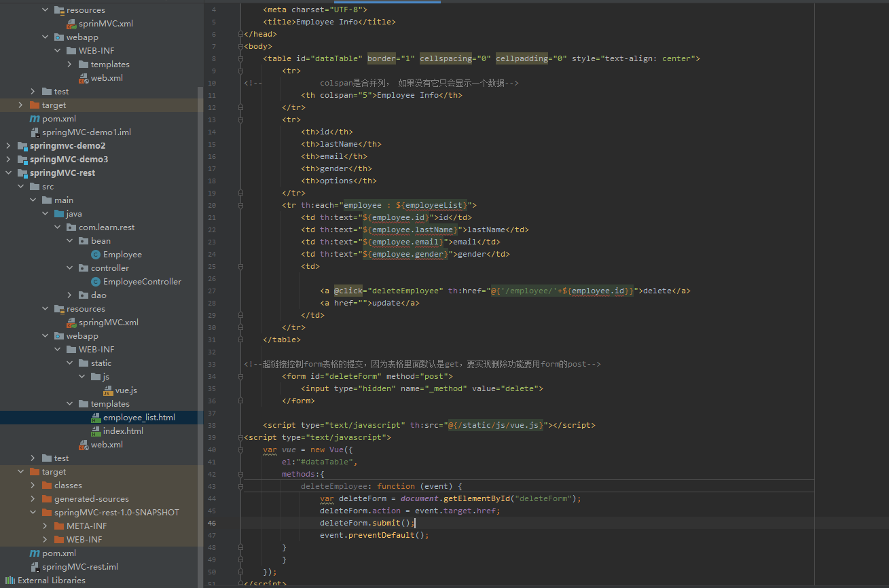The width and height of the screenshot is (889, 588).
Task: Click the static folder icon
Action: (84, 363)
